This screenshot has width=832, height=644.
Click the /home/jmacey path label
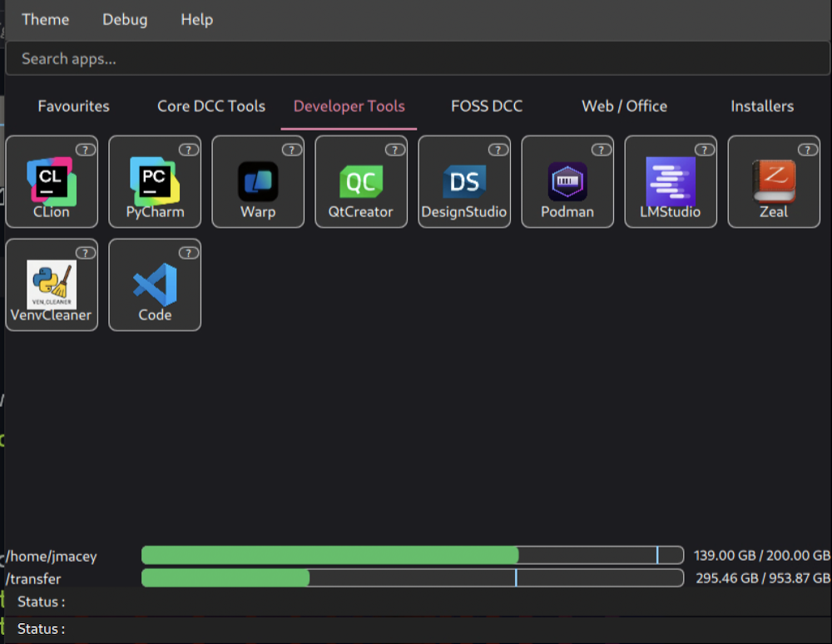52,557
